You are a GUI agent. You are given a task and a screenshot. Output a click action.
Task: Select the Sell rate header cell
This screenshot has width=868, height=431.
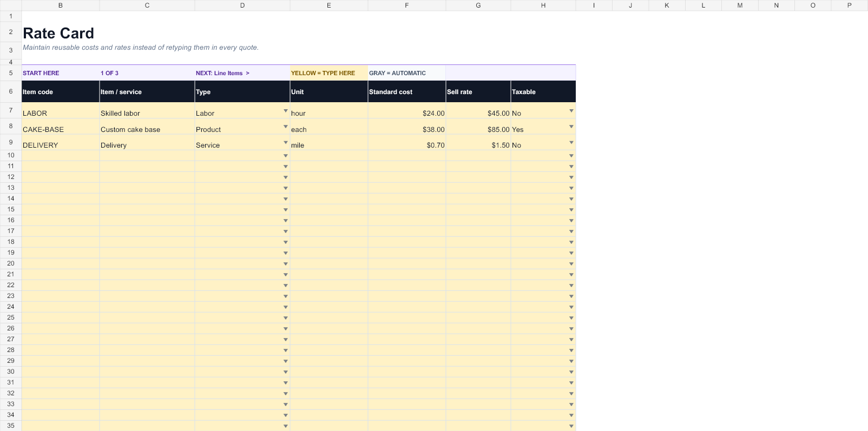[478, 91]
